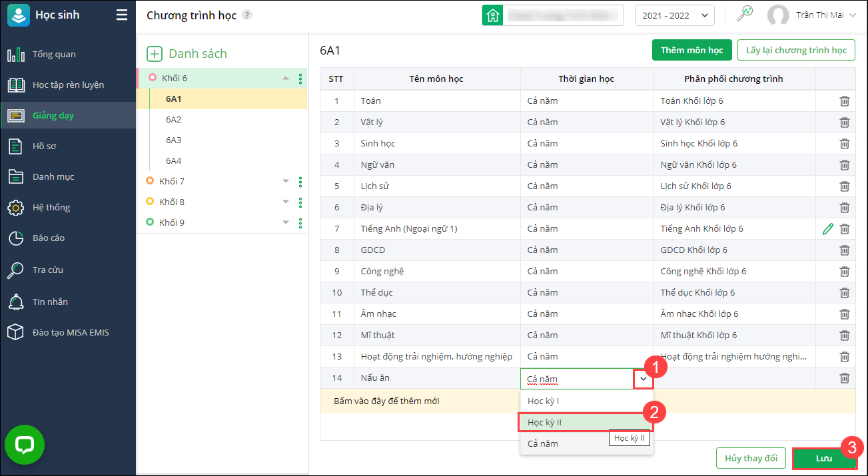868x476 pixels.
Task: Open the Tổng quan sidebar item
Action: (x=68, y=54)
